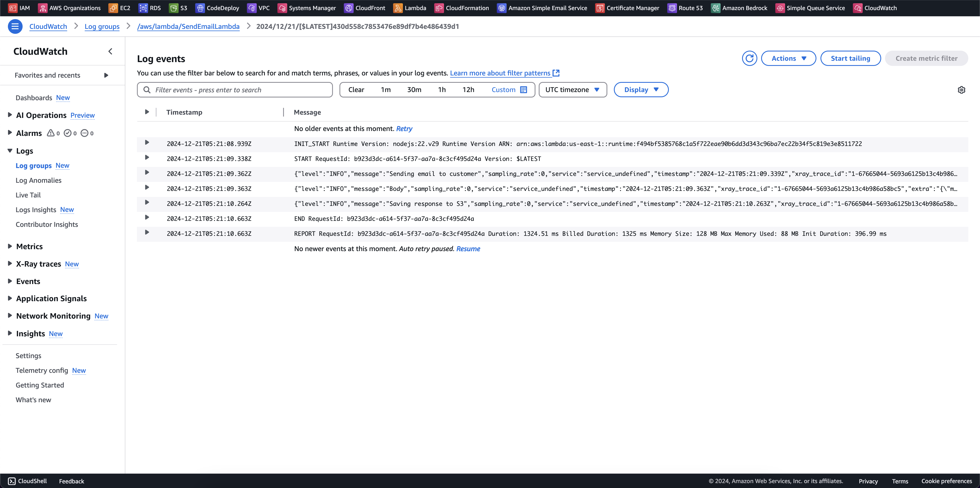Expand the INIT_START log event row
This screenshot has height=488, width=980.
point(147,142)
